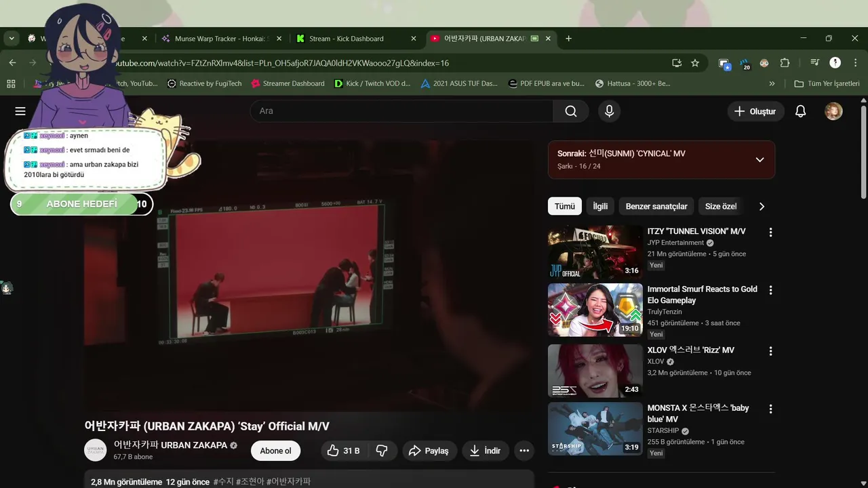Select the Tümü filter chip
This screenshot has width=868, height=488.
[x=565, y=206]
